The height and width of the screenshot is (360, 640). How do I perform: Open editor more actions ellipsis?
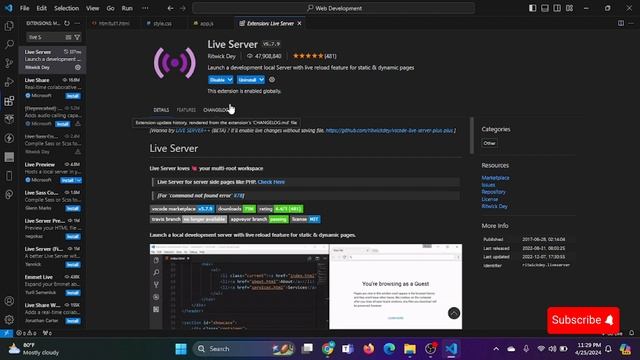[x=631, y=23]
